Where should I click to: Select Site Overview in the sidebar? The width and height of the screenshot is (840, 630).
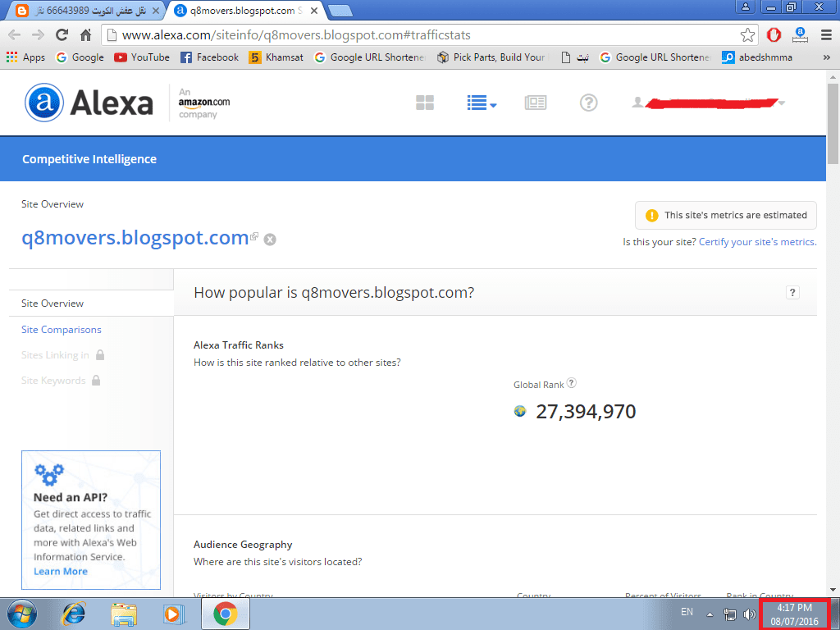coord(52,304)
